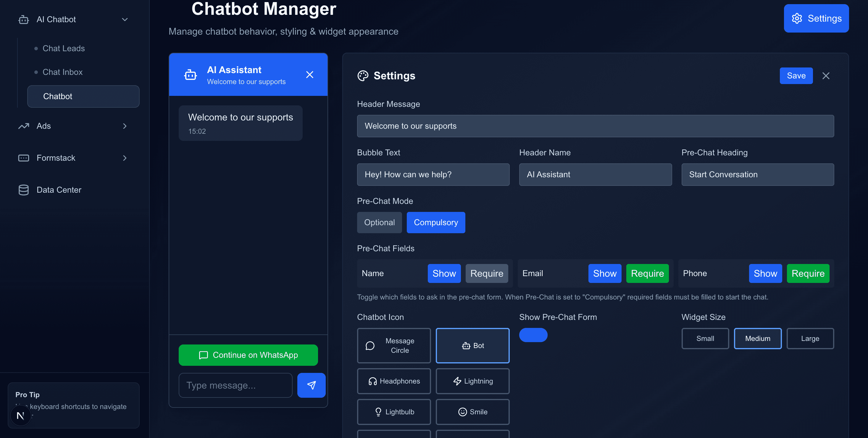
Task: Toggle Show for the Phone field
Action: [x=765, y=273]
